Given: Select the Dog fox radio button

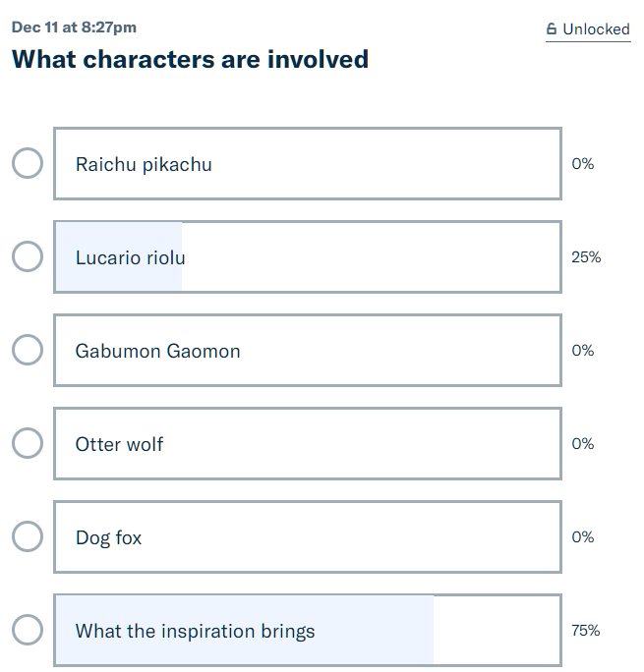Looking at the screenshot, I should 28,536.
